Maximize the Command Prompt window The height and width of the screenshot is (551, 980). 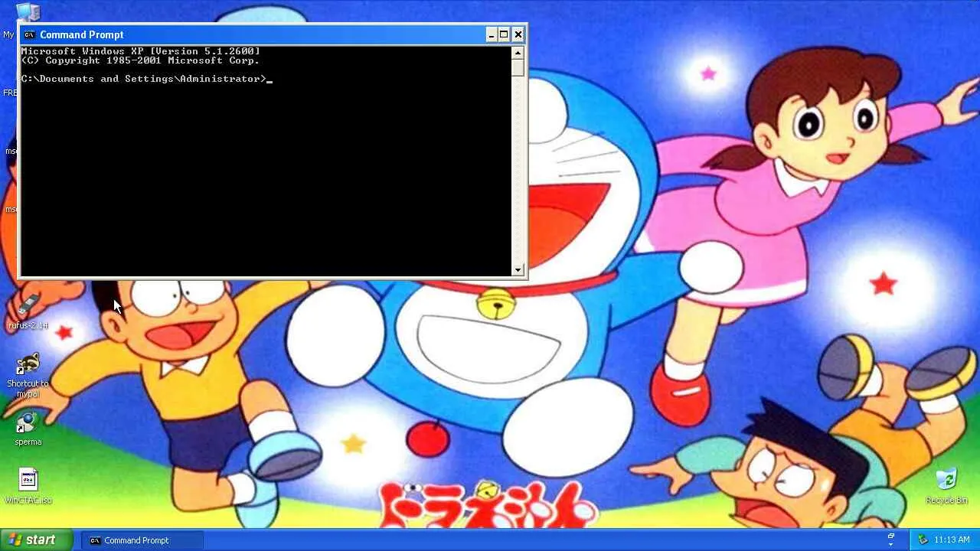(504, 34)
